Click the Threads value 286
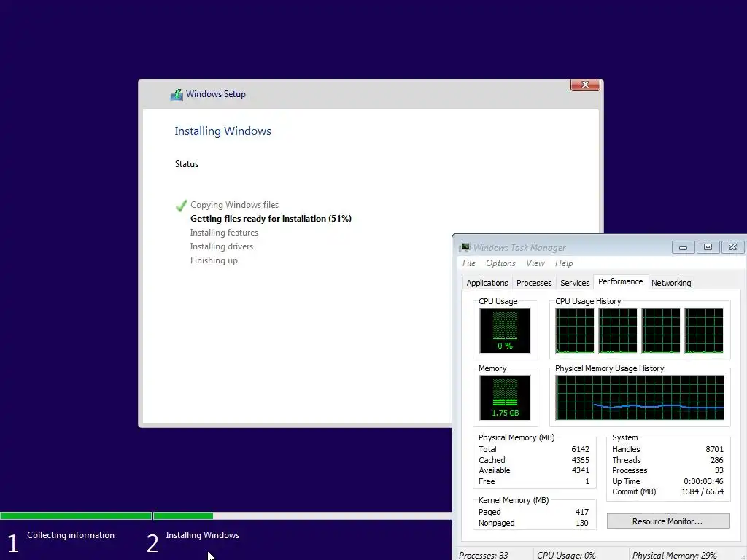 click(x=716, y=460)
